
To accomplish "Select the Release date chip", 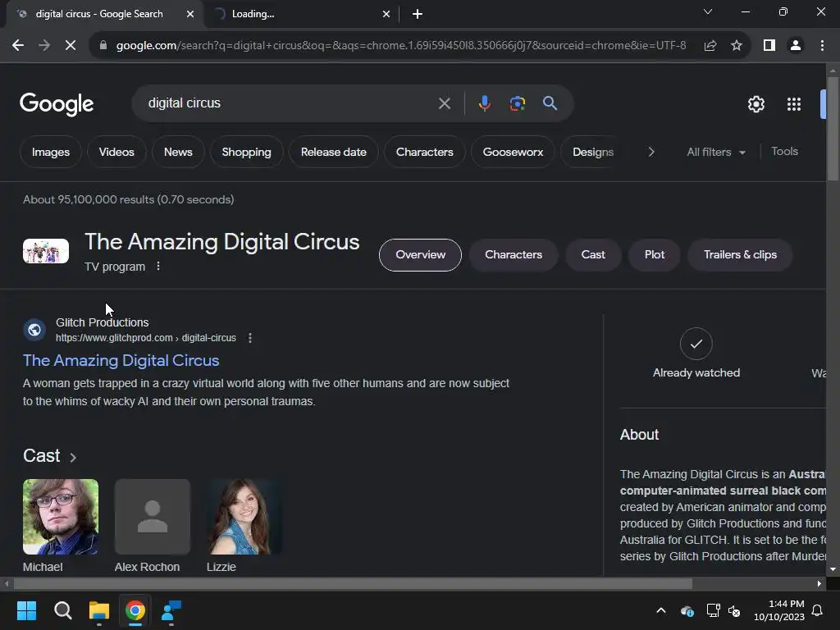I will point(333,152).
